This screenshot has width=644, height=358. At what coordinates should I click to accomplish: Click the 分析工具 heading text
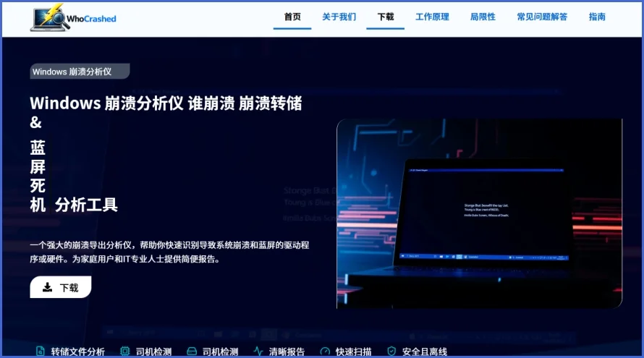click(x=86, y=205)
